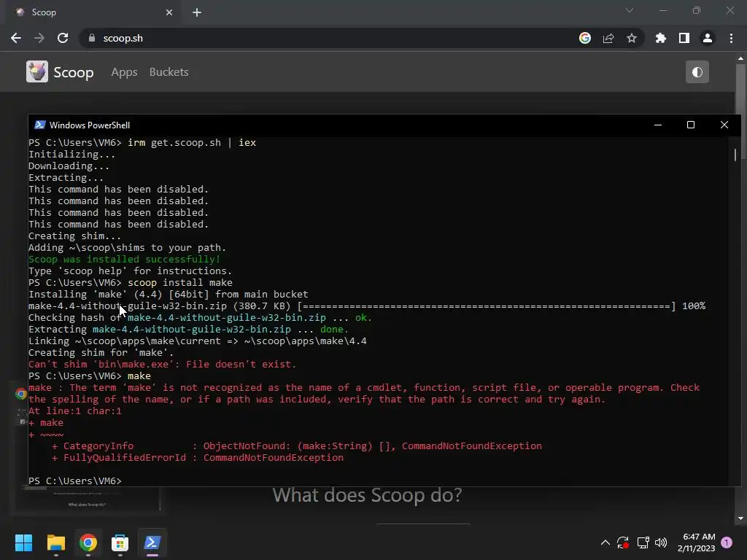Maximize the Windows PowerShell window

click(691, 125)
